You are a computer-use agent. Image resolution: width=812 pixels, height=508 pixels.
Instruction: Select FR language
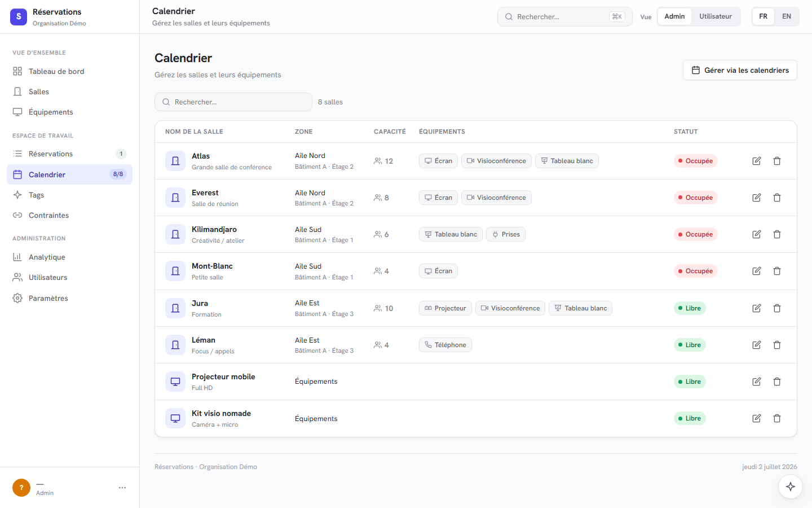coord(763,16)
